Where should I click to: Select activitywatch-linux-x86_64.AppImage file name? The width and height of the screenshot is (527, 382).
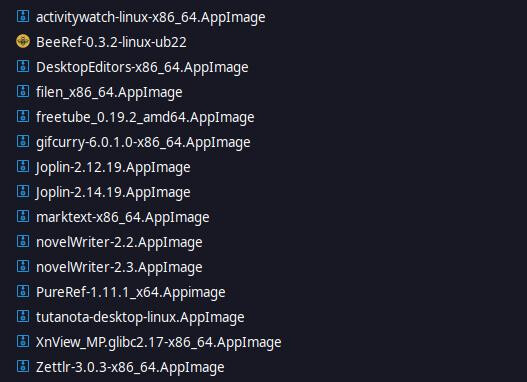point(151,17)
